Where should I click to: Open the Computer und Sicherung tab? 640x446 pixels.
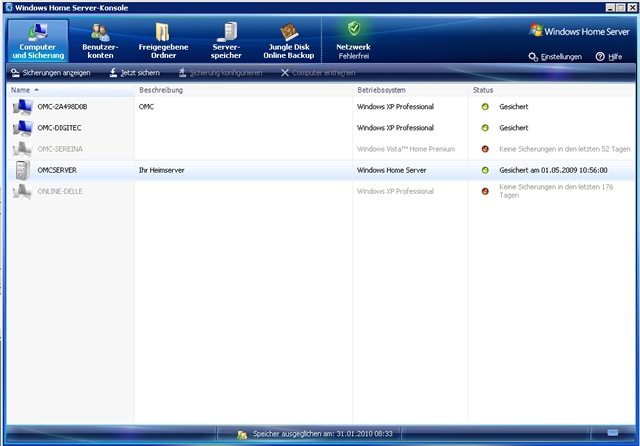38,41
